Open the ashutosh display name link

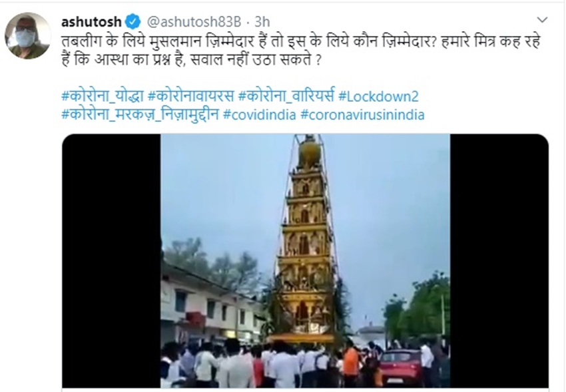92,22
